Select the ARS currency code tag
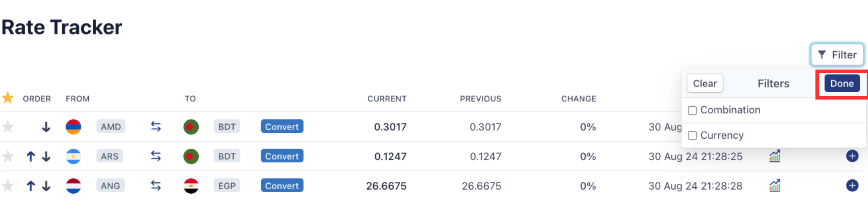Viewport: 868px width, 210px height. (x=110, y=156)
